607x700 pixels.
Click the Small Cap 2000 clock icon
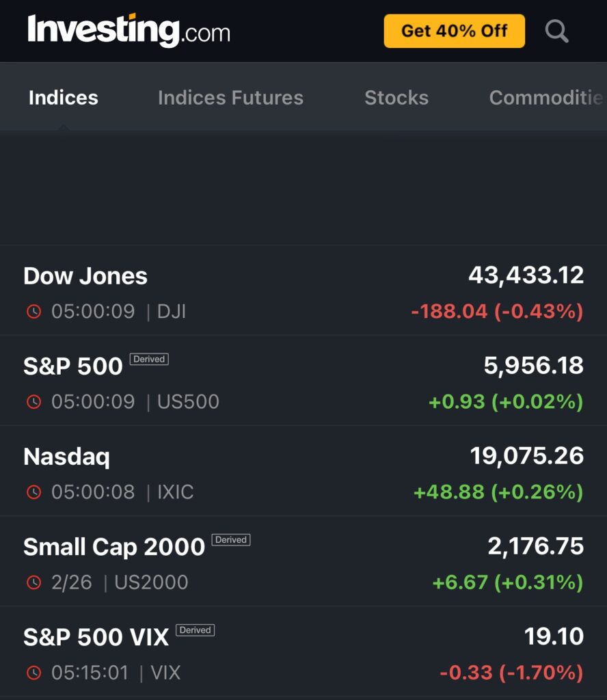click(33, 582)
